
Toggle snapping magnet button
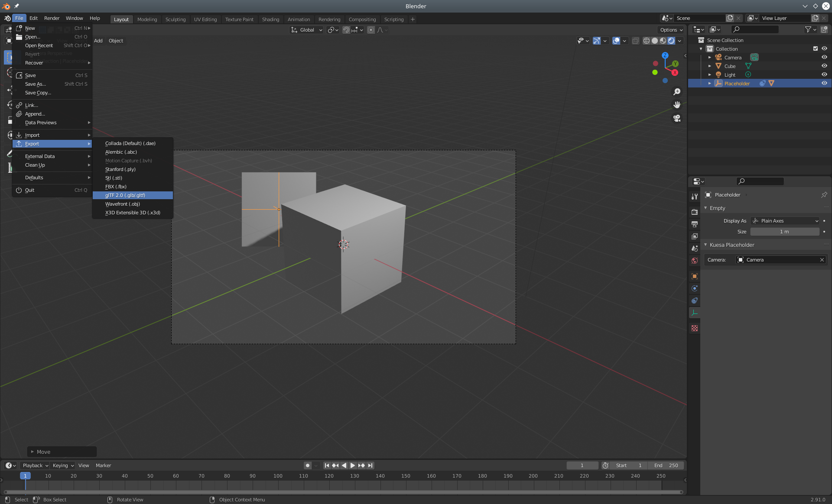pos(346,30)
